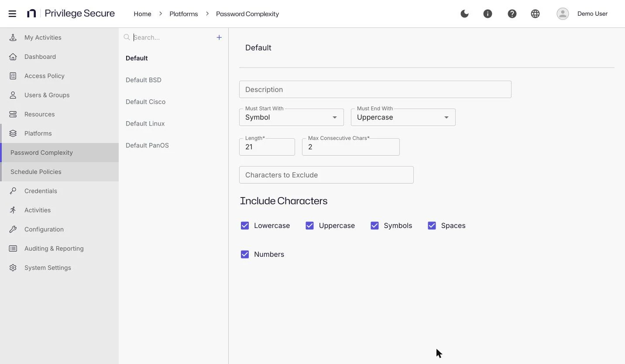Open Password Complexity in sidebar
625x364 pixels.
pos(59,153)
